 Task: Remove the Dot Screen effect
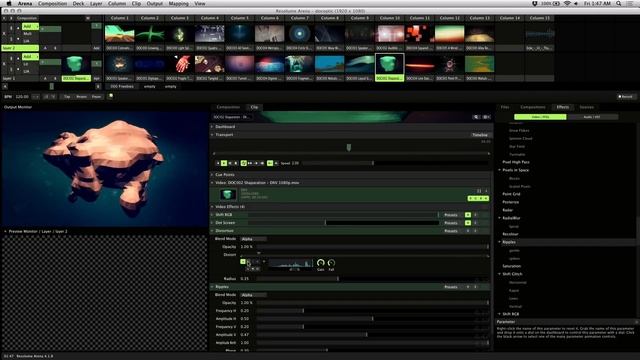476,223
